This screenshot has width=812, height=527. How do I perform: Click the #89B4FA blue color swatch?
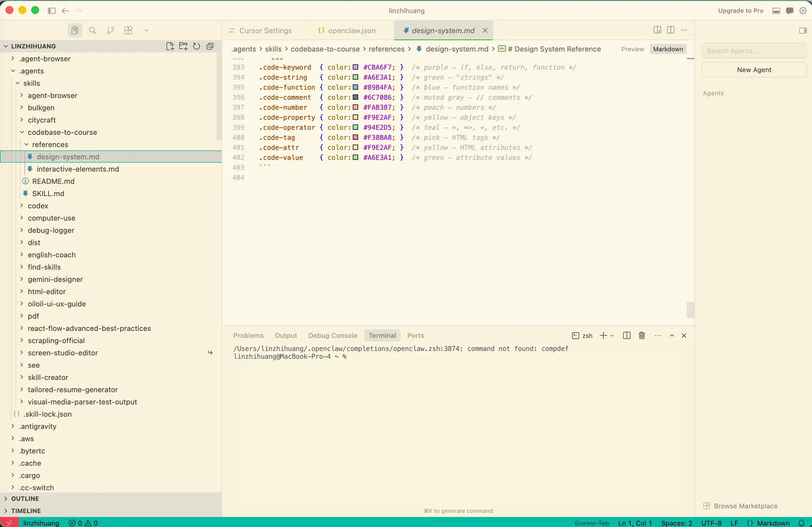pos(356,87)
